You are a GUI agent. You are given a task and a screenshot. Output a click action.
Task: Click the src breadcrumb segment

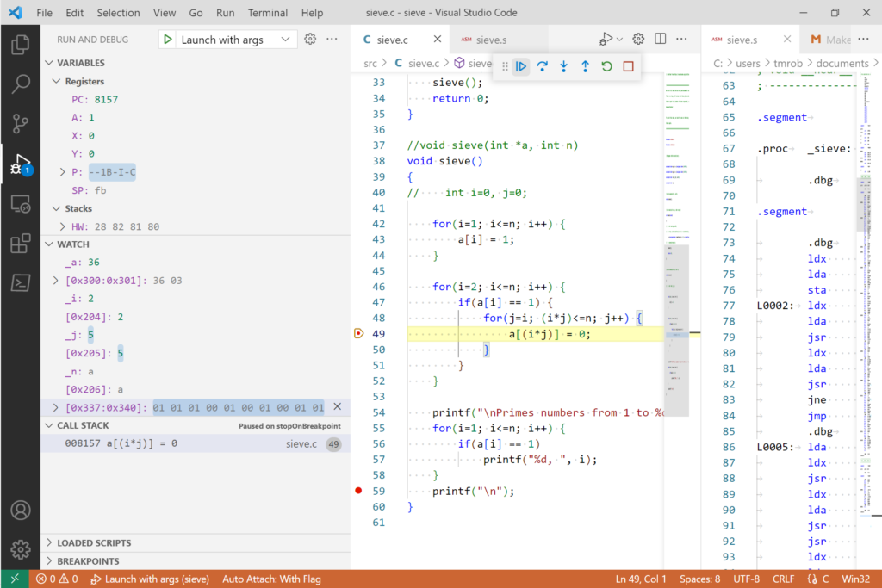pyautogui.click(x=370, y=64)
